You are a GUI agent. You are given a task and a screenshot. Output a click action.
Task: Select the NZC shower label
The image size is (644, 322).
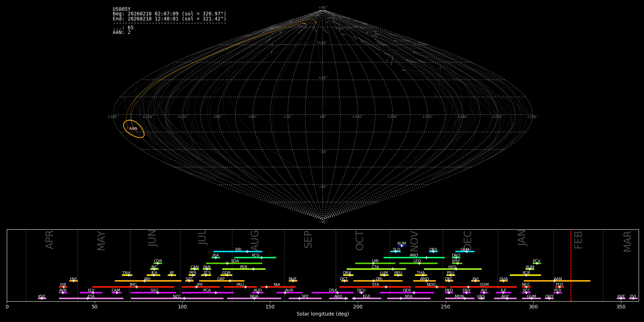pos(177,297)
